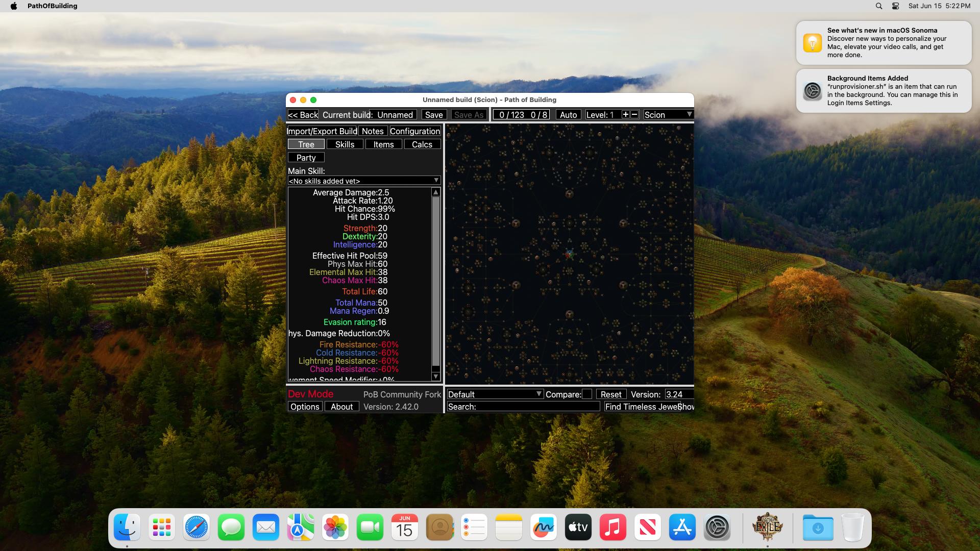
Task: Click the Save build button
Action: [x=433, y=114]
